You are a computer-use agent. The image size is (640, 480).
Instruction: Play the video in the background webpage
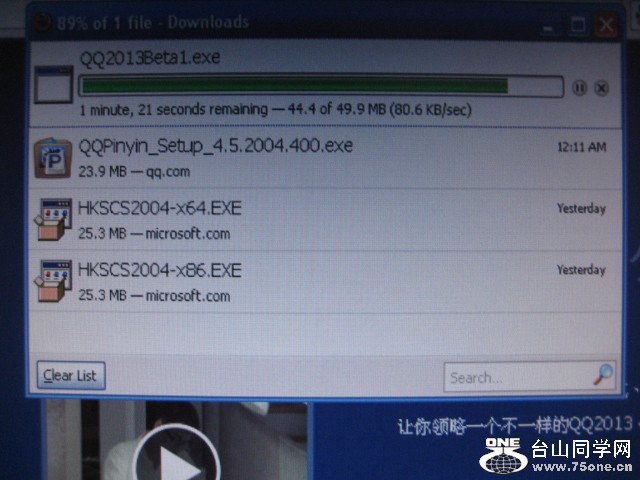[177, 461]
